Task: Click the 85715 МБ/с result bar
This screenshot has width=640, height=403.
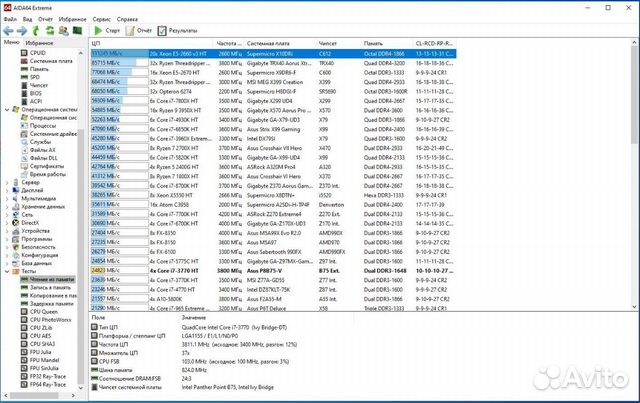Action: point(119,63)
